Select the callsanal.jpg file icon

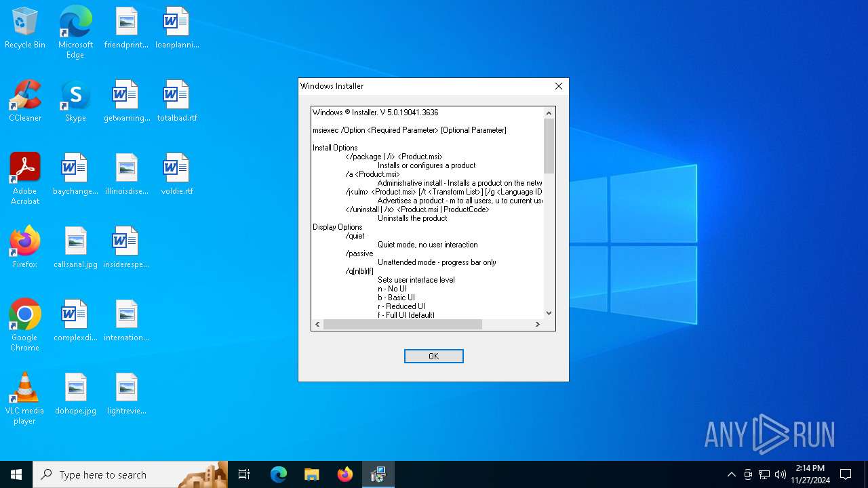click(x=75, y=248)
